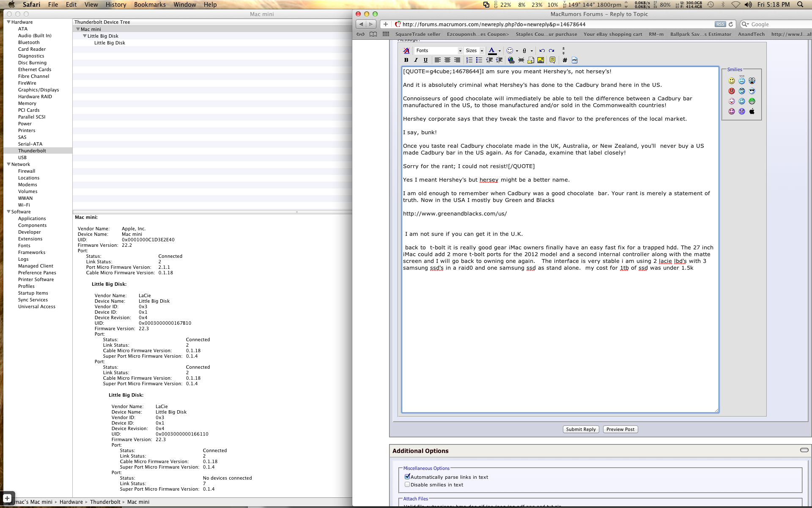Image resolution: width=812 pixels, height=508 pixels.
Task: Center align text in editor
Action: tap(447, 60)
